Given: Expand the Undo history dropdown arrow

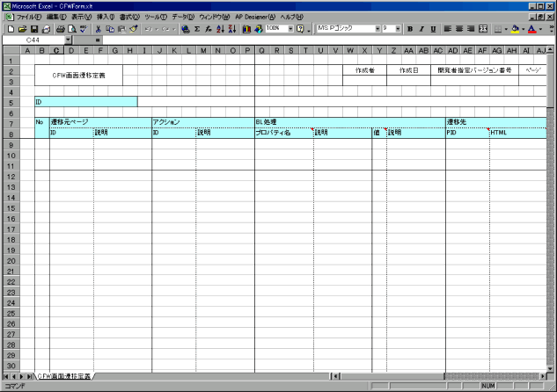Looking at the screenshot, I should (x=157, y=29).
